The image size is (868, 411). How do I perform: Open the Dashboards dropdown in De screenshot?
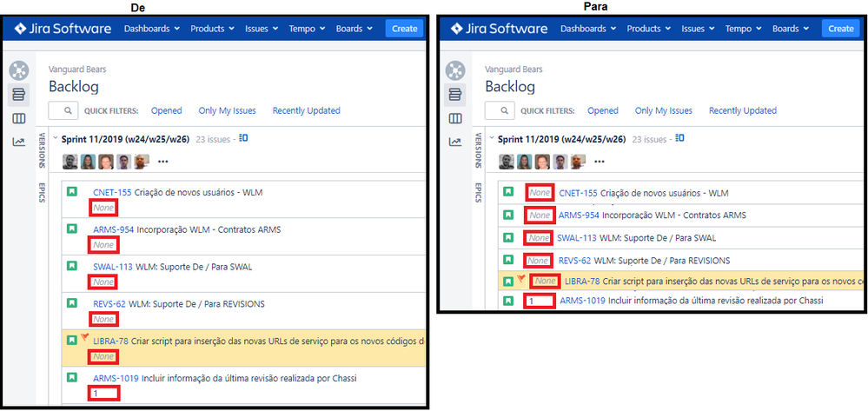[x=152, y=29]
